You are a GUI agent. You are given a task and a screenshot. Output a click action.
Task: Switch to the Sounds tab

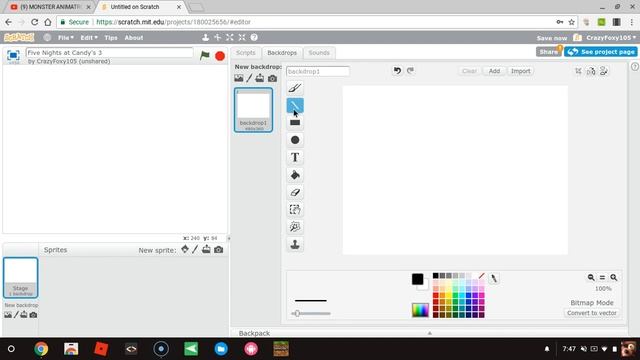(319, 53)
